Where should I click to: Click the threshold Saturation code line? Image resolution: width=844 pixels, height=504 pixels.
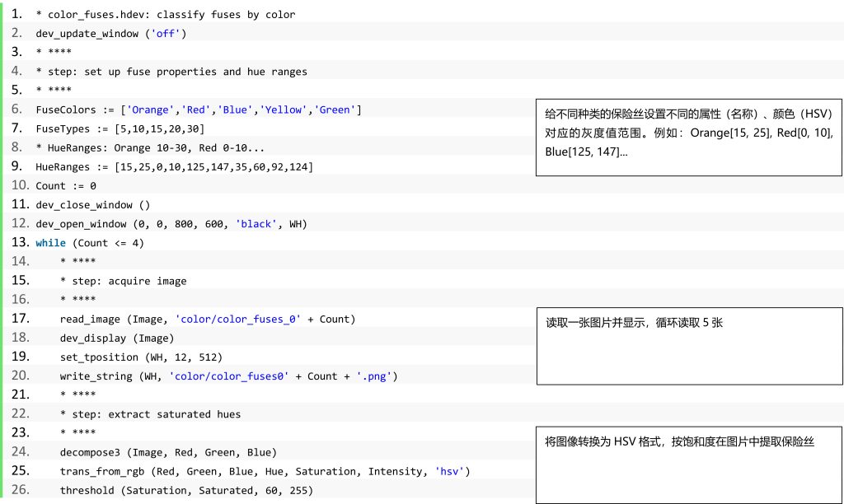(x=186, y=490)
